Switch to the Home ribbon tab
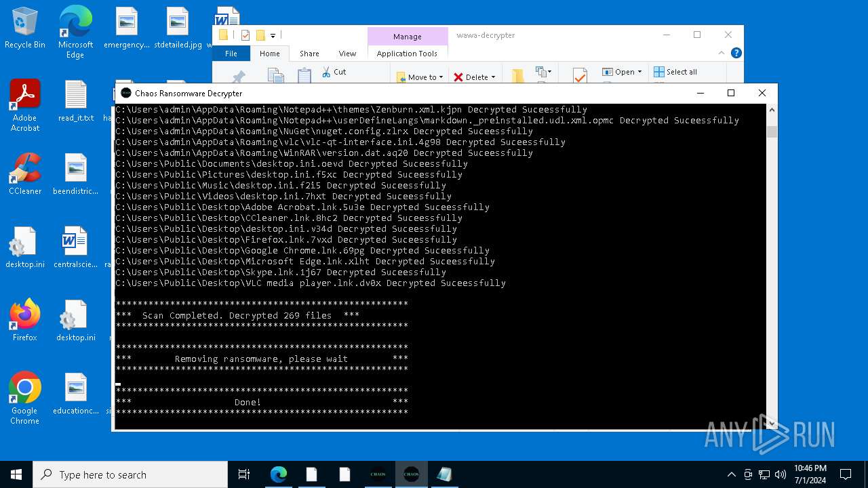Viewport: 868px width, 488px height. pos(270,54)
